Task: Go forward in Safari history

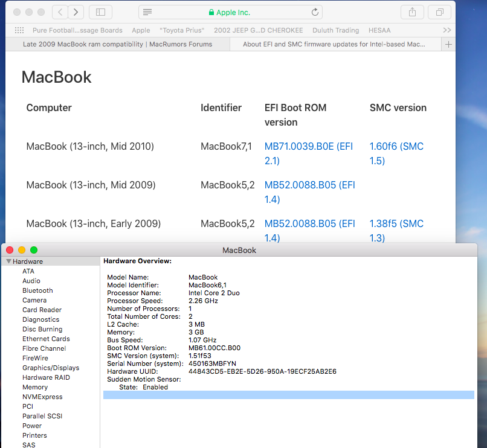Action: [76, 12]
